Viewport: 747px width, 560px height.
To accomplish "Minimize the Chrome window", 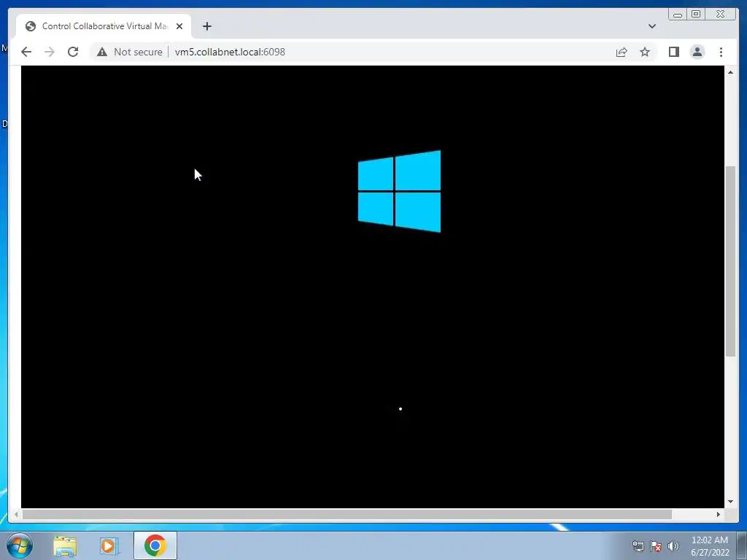I will [x=678, y=15].
